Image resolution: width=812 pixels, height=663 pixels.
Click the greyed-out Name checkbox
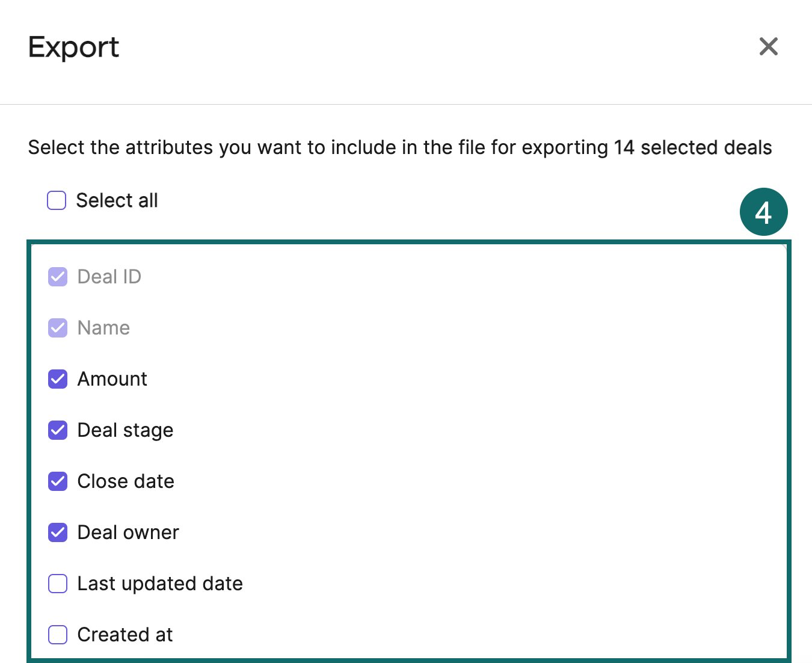(x=58, y=328)
